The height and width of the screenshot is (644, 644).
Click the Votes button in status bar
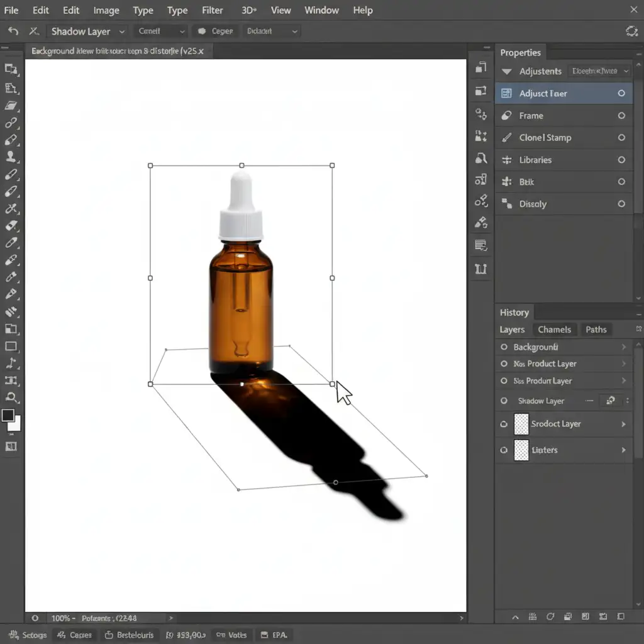point(231,635)
